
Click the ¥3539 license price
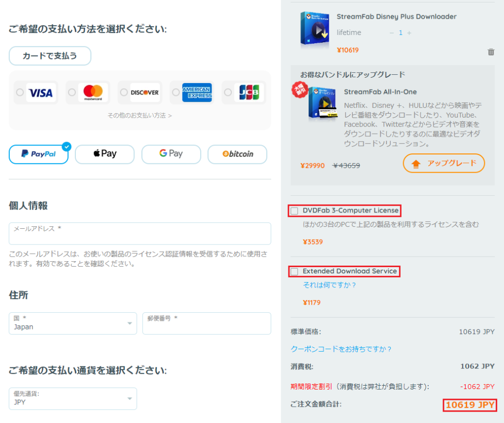click(313, 242)
